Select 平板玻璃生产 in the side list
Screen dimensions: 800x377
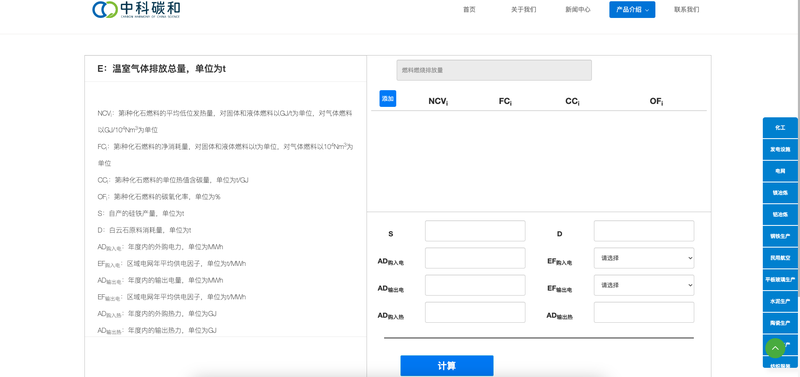tap(780, 280)
